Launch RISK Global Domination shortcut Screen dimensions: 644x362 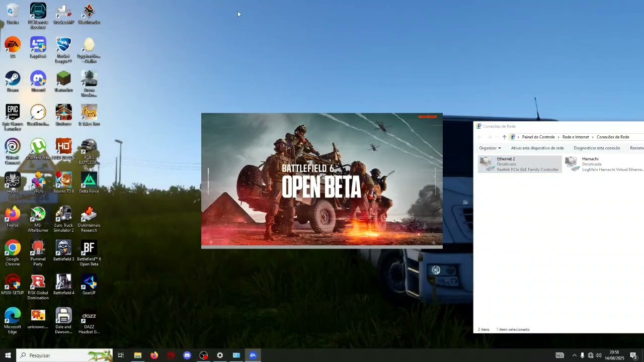[x=38, y=287]
